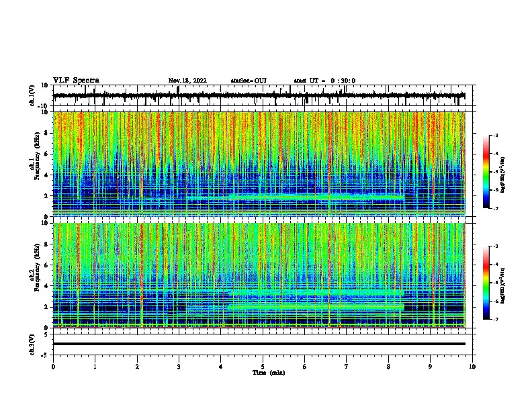532x411 pixels.
Task: Click time axis tick label "7"
Action: pos(347,367)
